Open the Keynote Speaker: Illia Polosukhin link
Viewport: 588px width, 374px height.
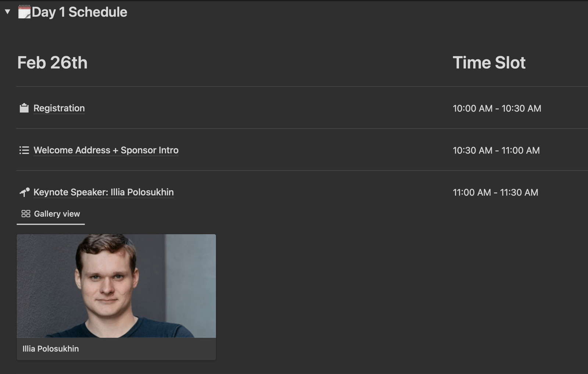tap(104, 192)
